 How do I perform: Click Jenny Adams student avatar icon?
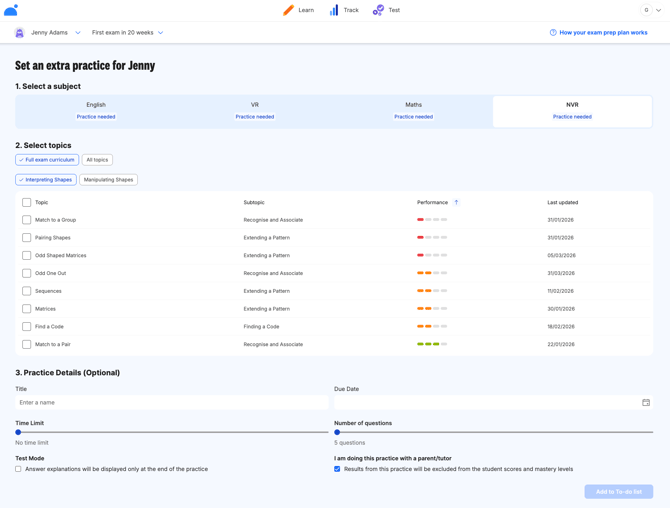(x=19, y=33)
